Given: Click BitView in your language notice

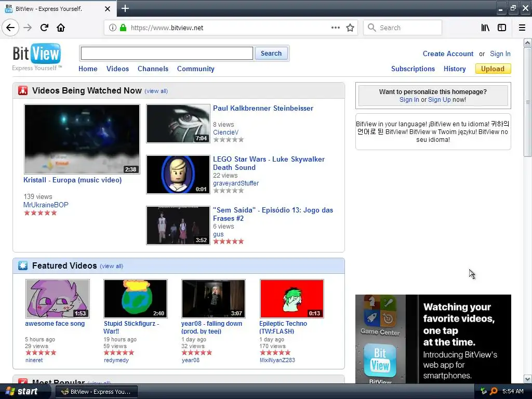Looking at the screenshot, I should [x=433, y=131].
